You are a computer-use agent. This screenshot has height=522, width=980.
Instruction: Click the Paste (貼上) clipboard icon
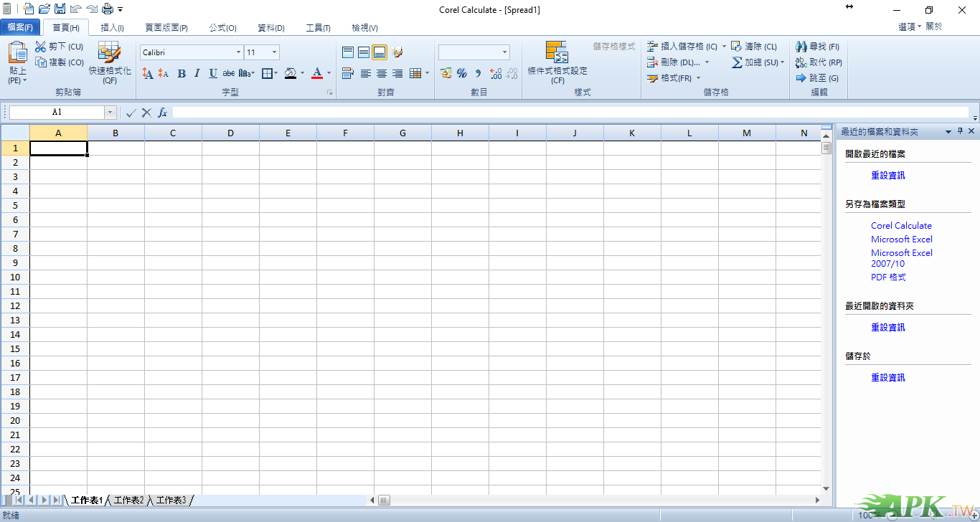tap(18, 52)
